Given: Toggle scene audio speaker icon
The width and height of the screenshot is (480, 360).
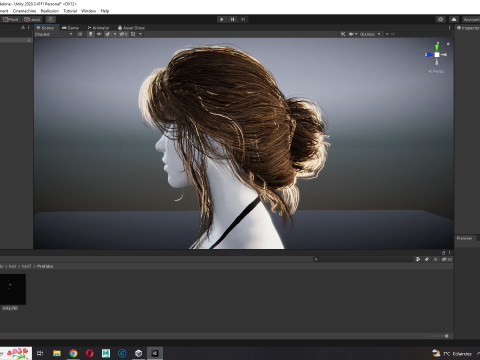Looking at the screenshot, I should tap(99, 34).
